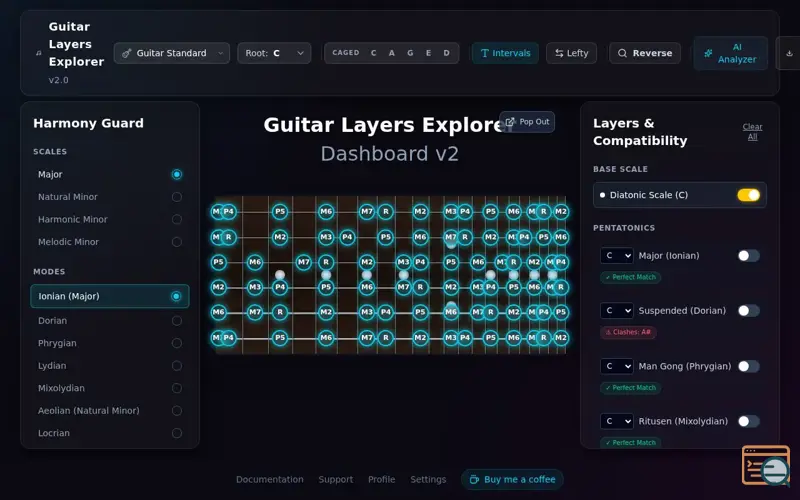Click the download icon button
The image size is (800, 500).
[x=789, y=53]
